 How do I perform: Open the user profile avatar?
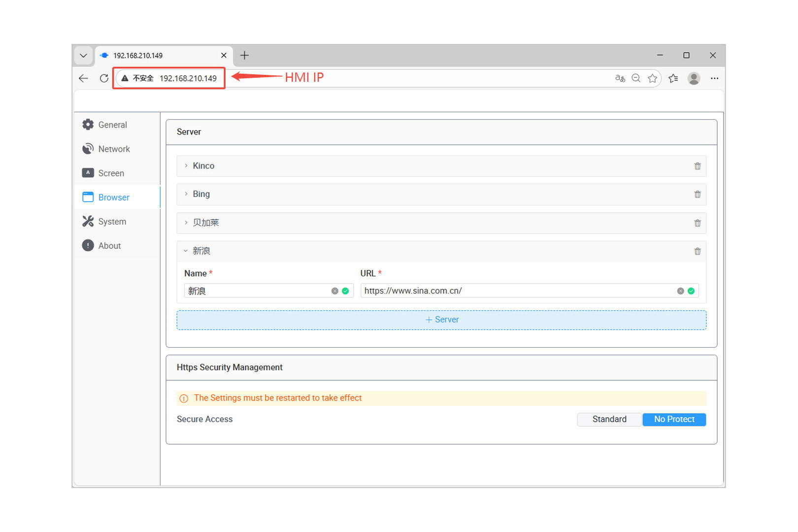[x=694, y=78]
